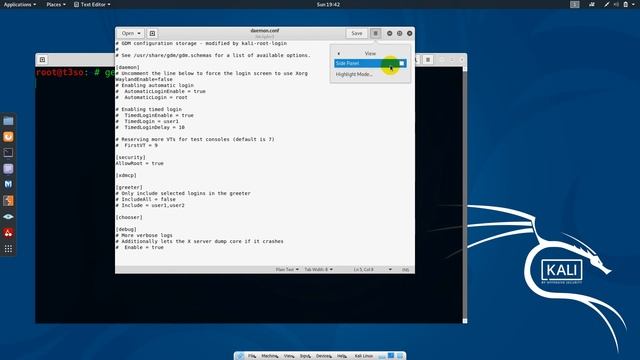Open Plain Text language dropdown

[287, 269]
